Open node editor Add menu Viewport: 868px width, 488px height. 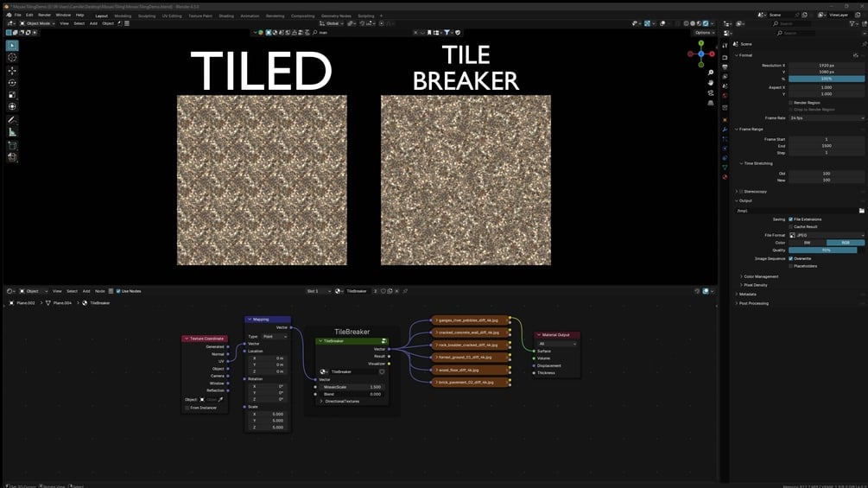86,291
